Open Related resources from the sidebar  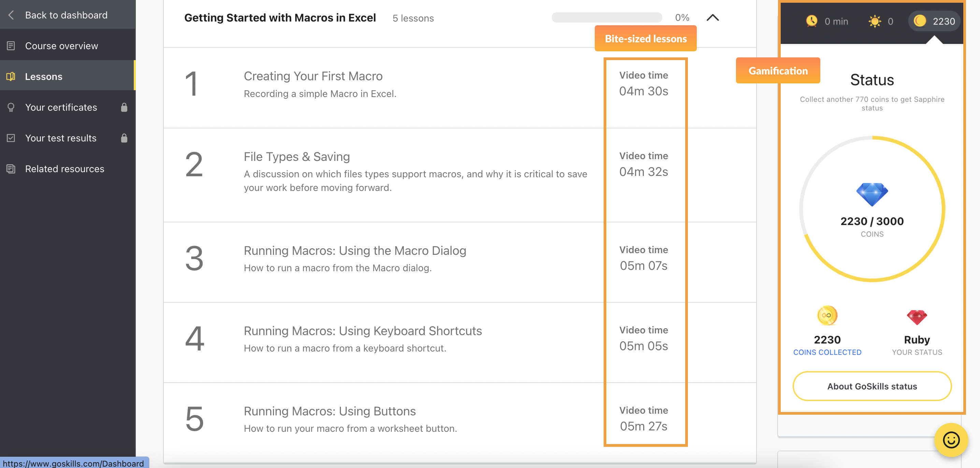pos(65,169)
